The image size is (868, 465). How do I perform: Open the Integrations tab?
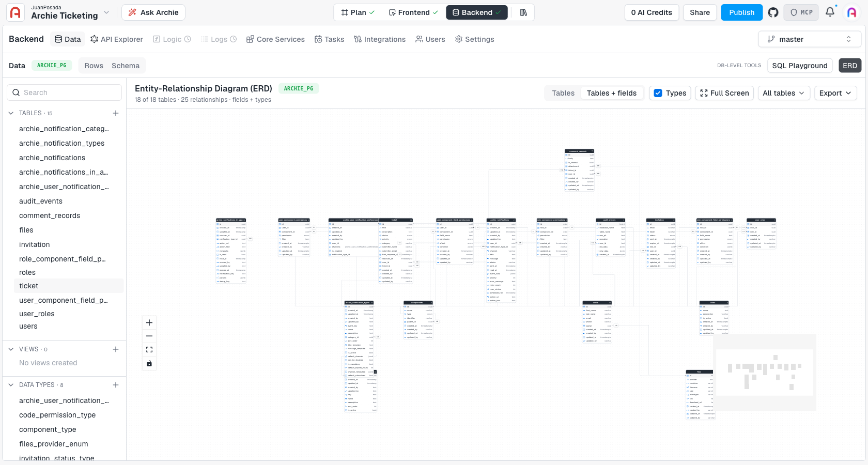[x=380, y=39]
